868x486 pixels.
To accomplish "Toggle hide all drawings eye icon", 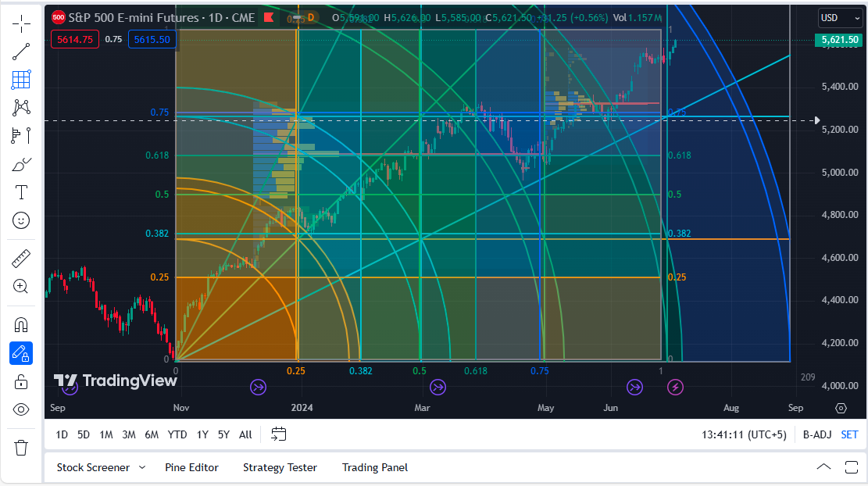I will [21, 409].
